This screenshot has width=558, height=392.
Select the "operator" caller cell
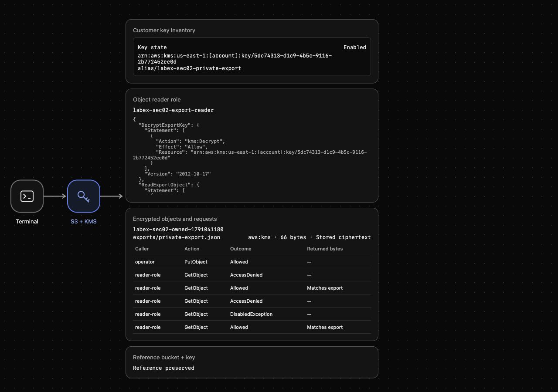(x=145, y=262)
